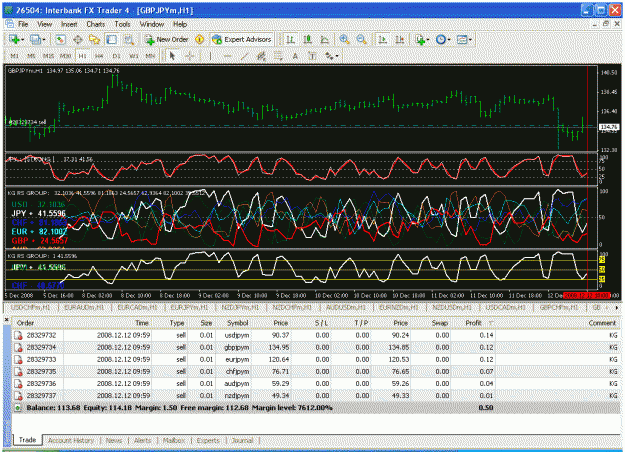This screenshot has height=452, width=625.
Task: Toggle chart shift icon
Action: point(399,39)
